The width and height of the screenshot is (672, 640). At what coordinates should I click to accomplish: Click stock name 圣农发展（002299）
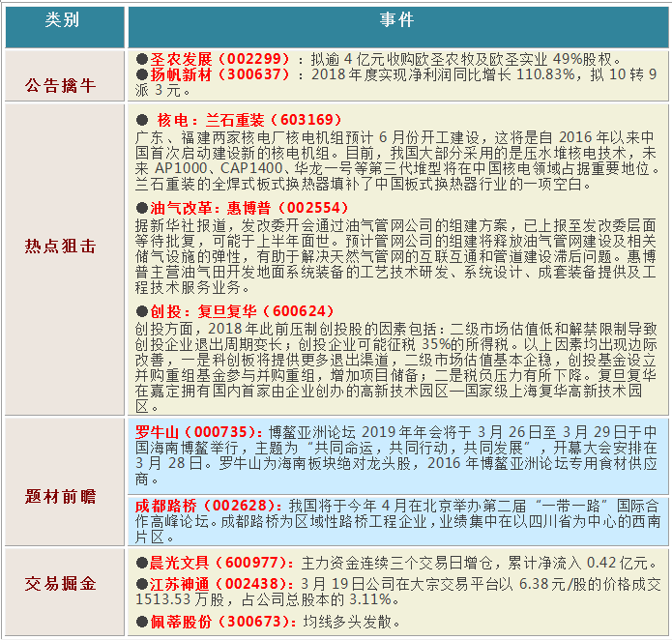219,59
